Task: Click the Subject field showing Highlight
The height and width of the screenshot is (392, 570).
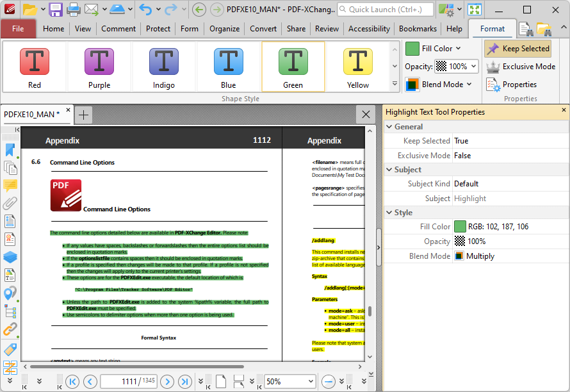Action: [510, 199]
